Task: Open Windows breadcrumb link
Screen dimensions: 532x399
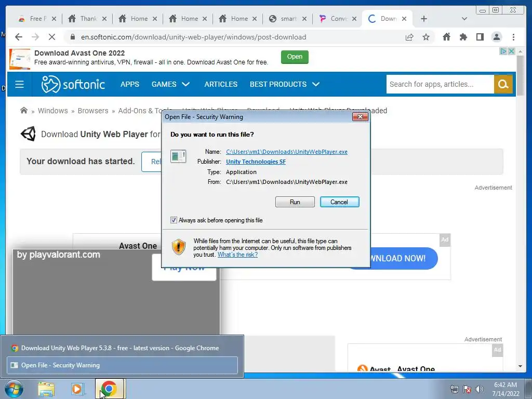Action: click(52, 111)
